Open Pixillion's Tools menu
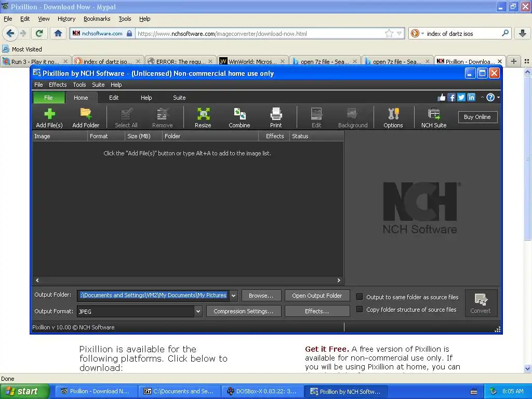 click(79, 85)
